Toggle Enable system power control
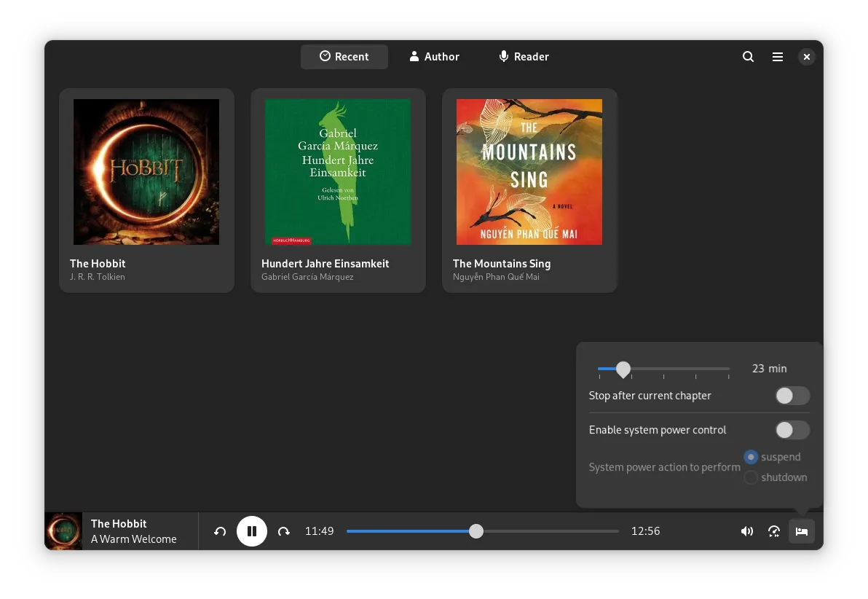Screen dimensions: 868x599 click(792, 430)
